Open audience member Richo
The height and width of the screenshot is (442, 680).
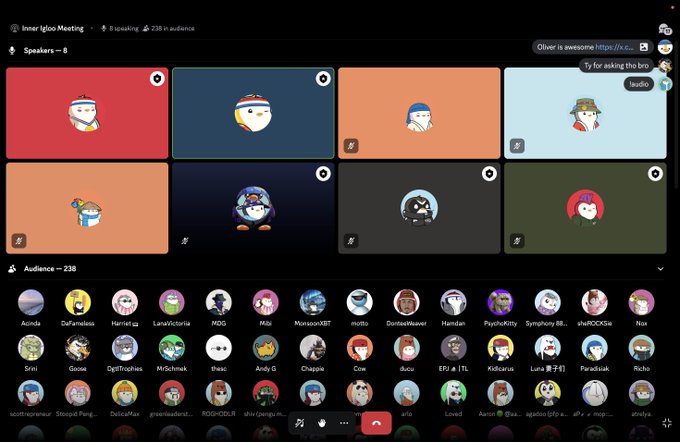coord(641,348)
